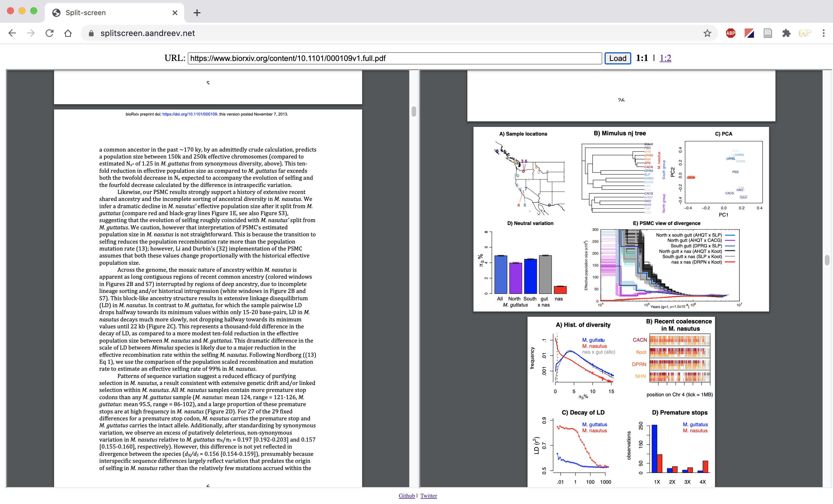Viewport: 833px width, 504px height.
Task: Select the 1:1 split ratio
Action: point(642,58)
